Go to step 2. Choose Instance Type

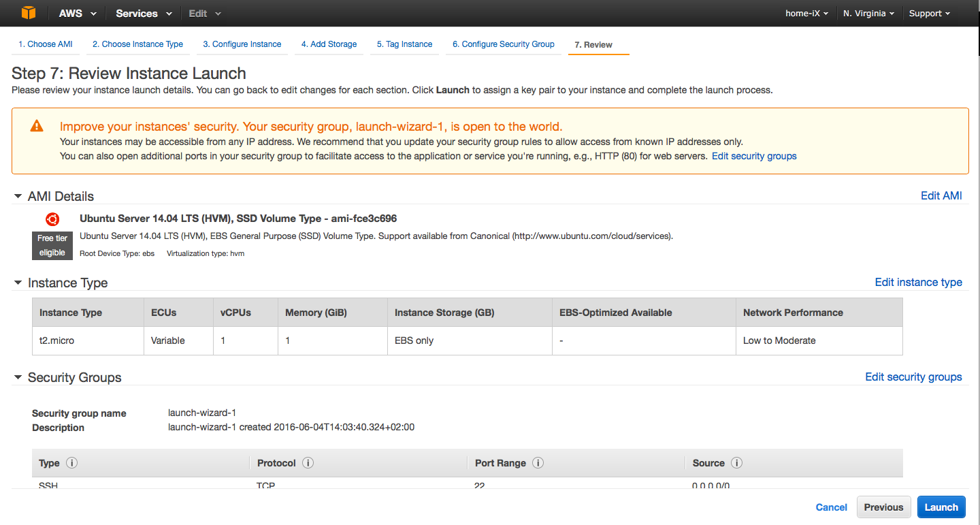point(137,44)
